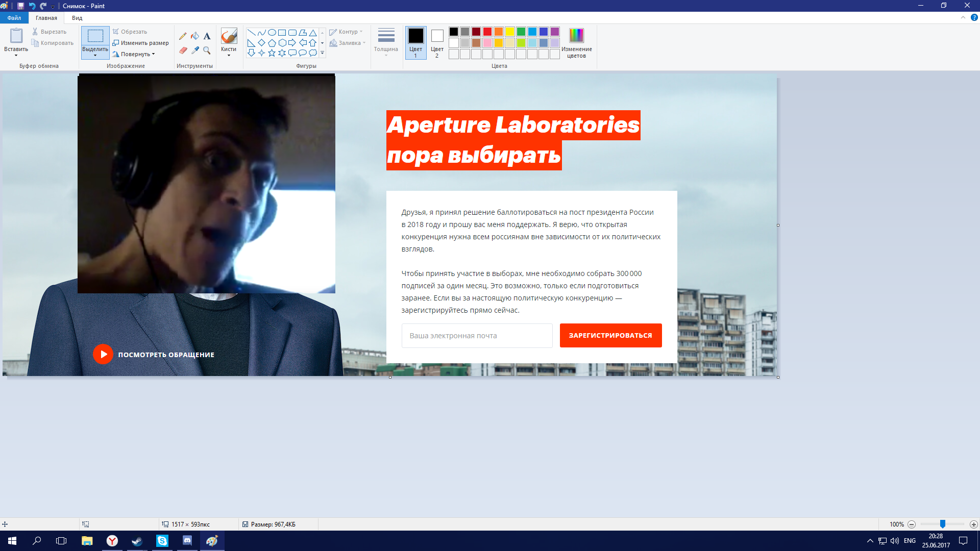Open Изменение цветов color editor

[577, 43]
